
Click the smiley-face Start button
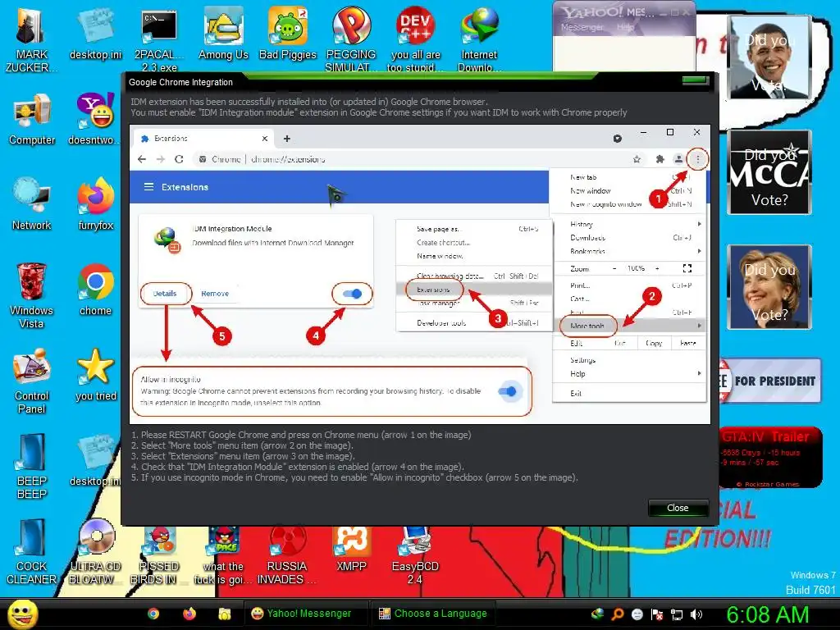pos(22,614)
